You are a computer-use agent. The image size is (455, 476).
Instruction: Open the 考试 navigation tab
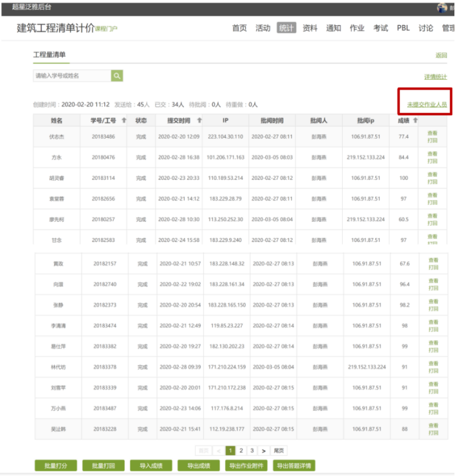[381, 28]
